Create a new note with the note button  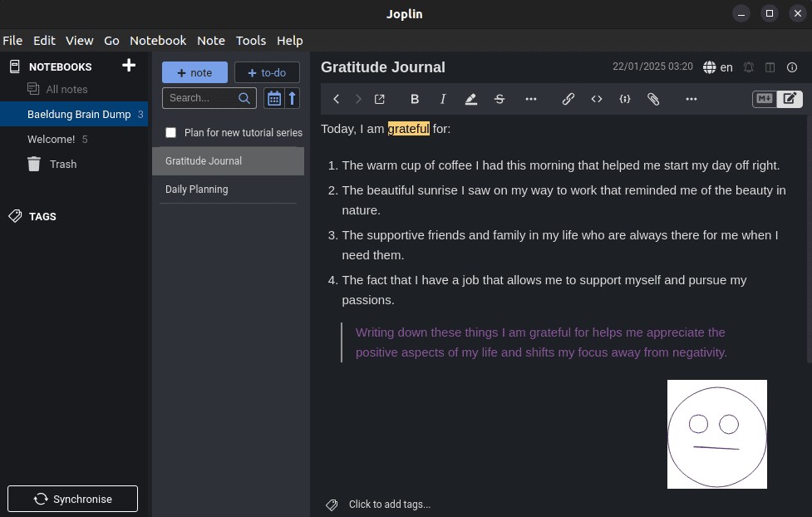pyautogui.click(x=194, y=72)
